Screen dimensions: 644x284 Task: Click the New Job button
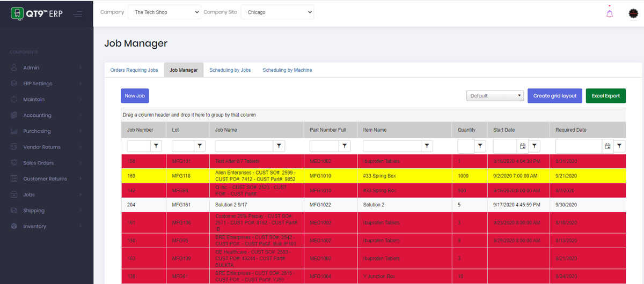[135, 96]
